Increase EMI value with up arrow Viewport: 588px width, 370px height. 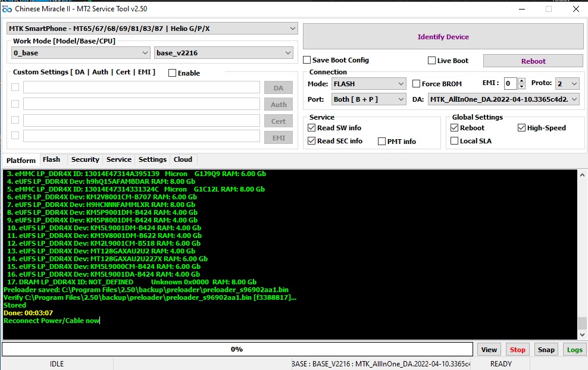(x=521, y=80)
